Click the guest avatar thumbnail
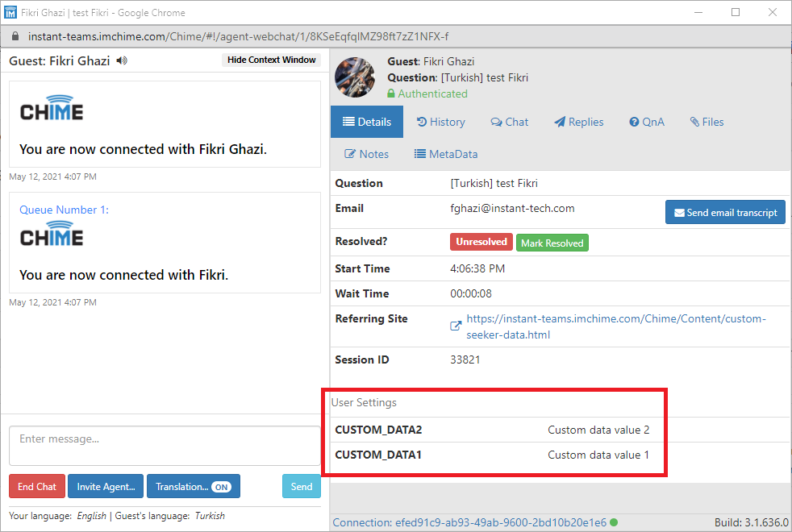 tap(355, 77)
